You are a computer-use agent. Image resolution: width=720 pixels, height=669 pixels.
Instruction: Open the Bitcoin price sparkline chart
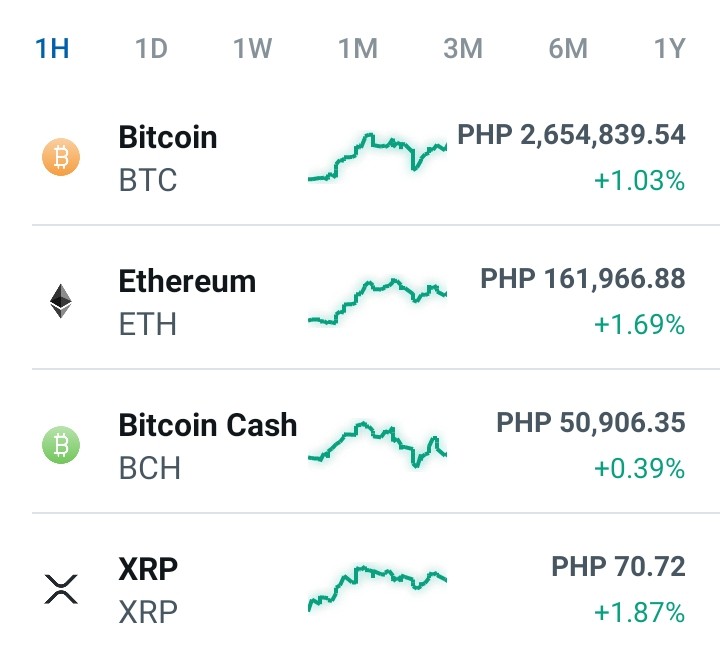coord(377,157)
